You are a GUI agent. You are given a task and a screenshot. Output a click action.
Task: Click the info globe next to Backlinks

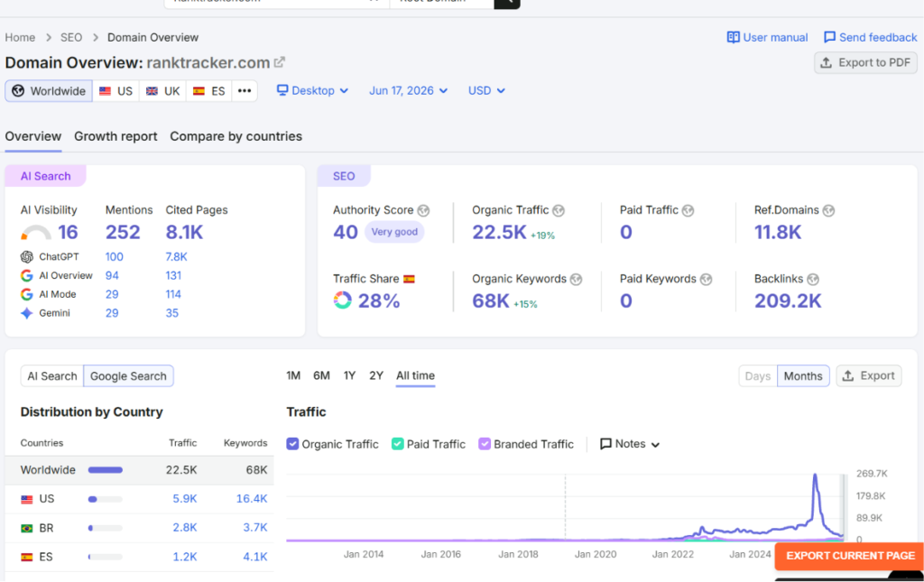tap(813, 279)
